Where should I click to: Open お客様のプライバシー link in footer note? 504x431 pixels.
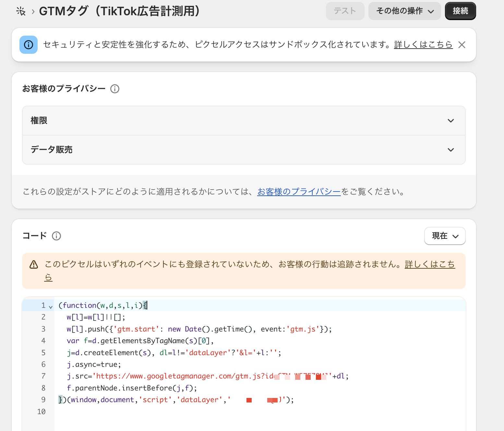coord(299,192)
